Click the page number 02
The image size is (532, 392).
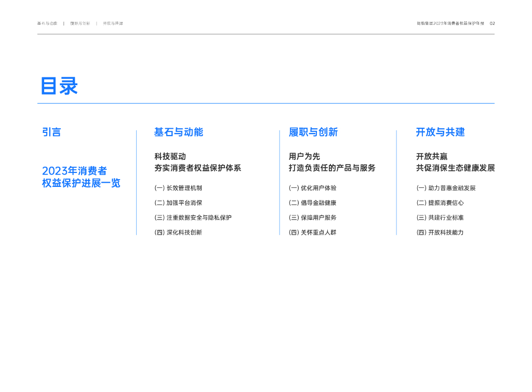(493, 23)
